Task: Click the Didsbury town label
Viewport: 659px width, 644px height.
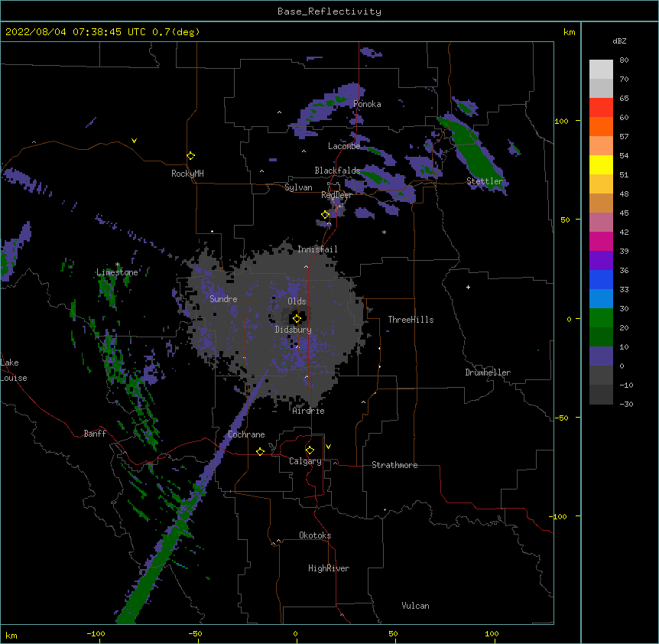Action: [293, 330]
